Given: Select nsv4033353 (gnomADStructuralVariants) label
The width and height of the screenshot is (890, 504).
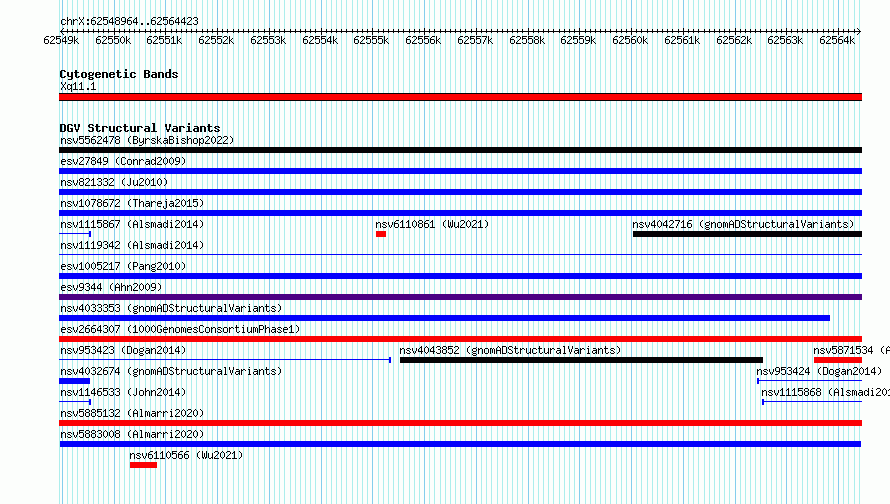Looking at the screenshot, I should (x=171, y=308).
